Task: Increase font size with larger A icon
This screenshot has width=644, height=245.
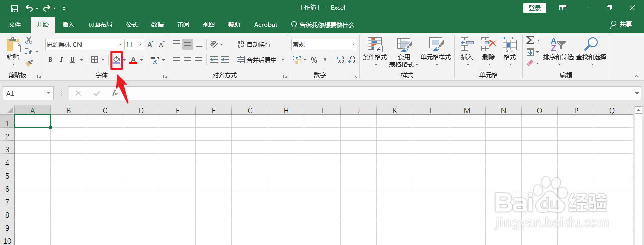Action: point(150,45)
